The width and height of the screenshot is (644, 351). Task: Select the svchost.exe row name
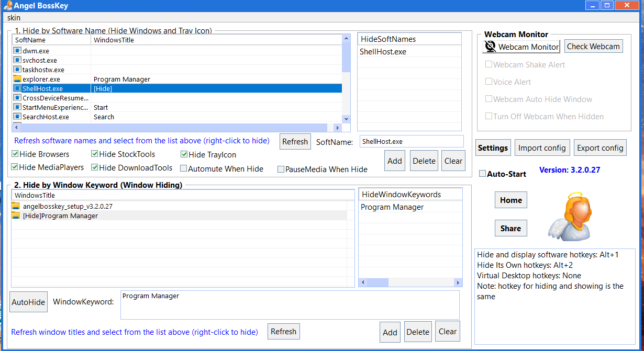click(40, 60)
